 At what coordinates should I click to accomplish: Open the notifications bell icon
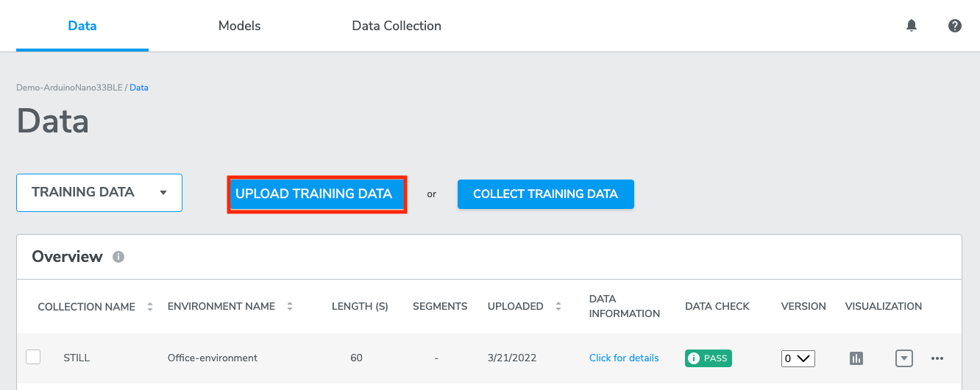(x=912, y=26)
